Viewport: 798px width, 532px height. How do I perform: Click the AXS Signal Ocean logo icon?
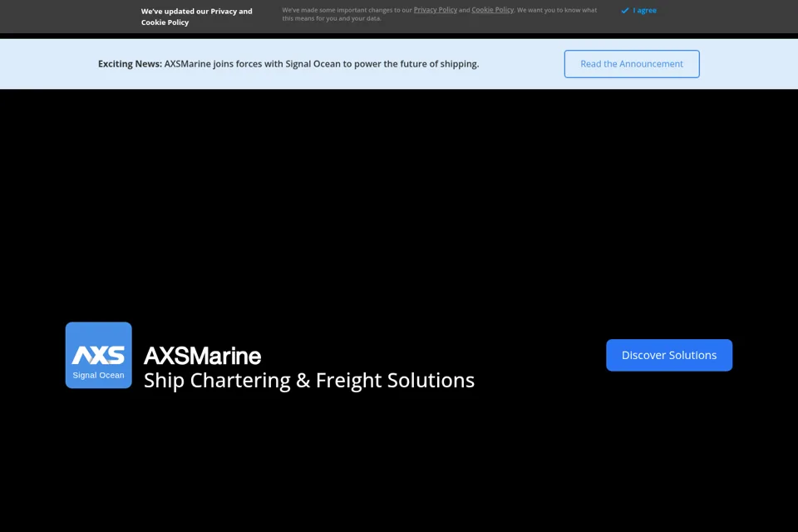99,355
